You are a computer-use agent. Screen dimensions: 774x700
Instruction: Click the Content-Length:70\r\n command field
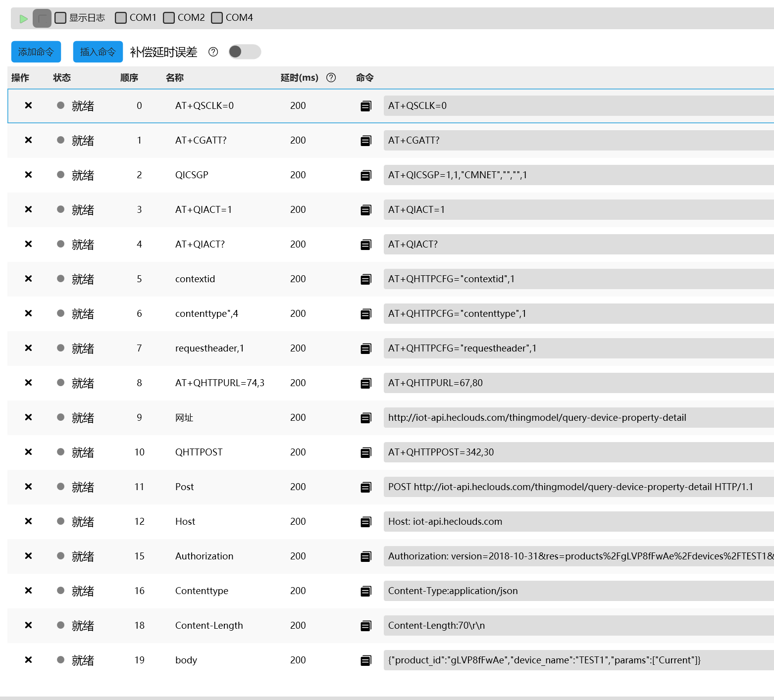pyautogui.click(x=578, y=625)
